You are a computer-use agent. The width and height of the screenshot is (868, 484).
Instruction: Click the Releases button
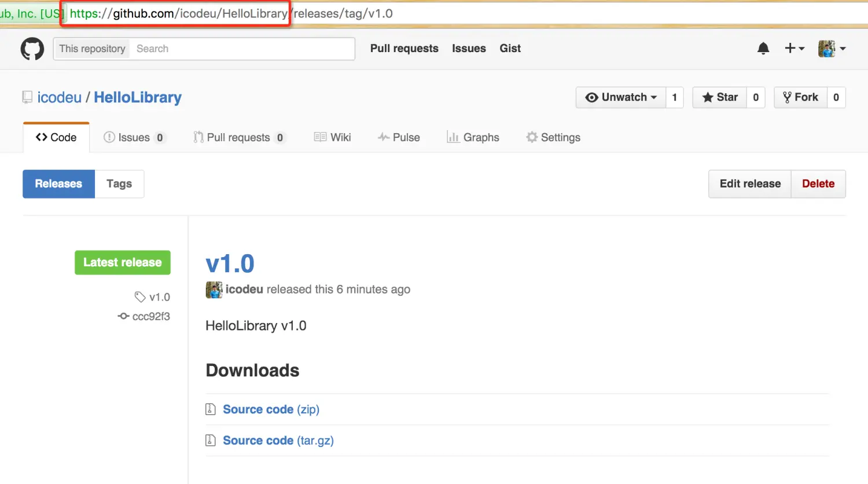coord(58,184)
